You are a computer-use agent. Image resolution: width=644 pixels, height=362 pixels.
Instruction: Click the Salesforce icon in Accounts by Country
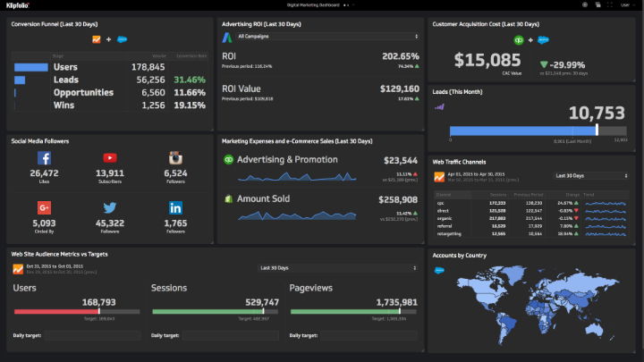pos(439,270)
